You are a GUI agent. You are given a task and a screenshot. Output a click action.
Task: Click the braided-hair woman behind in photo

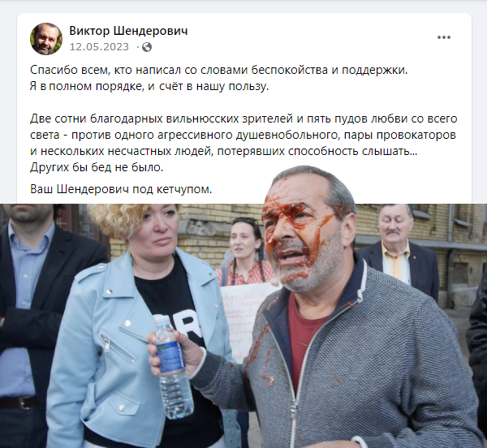click(245, 252)
